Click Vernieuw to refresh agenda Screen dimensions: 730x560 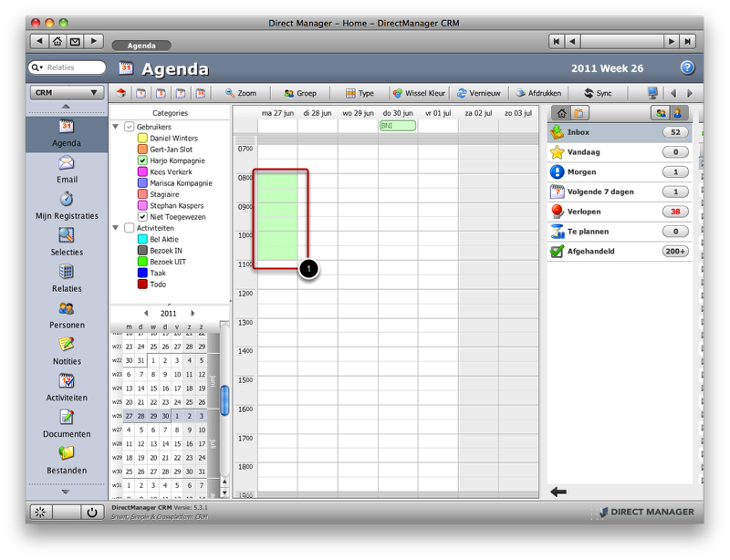tap(478, 93)
